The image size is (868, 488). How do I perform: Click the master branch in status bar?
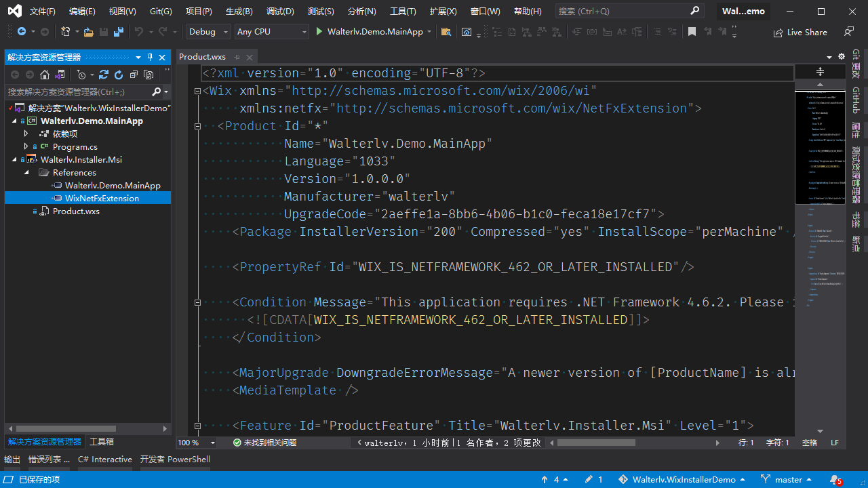click(787, 479)
